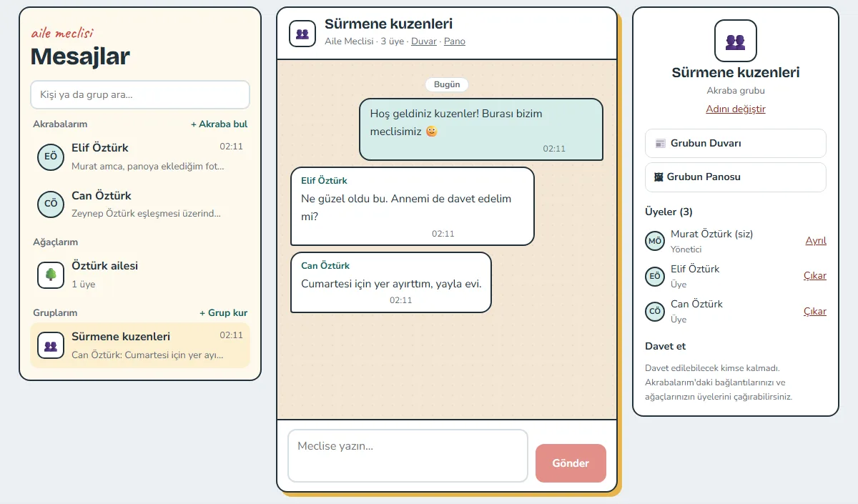858x504 pixels.
Task: Open Grubun Panosu from the details panel
Action: coord(736,177)
